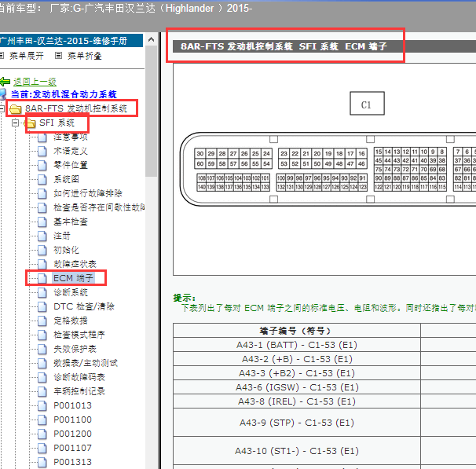Click the document icon beside 注意事项
This screenshot has height=469, width=476.
point(42,137)
